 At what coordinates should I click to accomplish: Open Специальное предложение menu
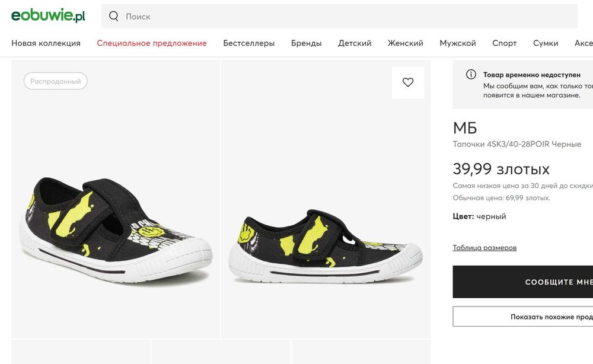tap(152, 43)
